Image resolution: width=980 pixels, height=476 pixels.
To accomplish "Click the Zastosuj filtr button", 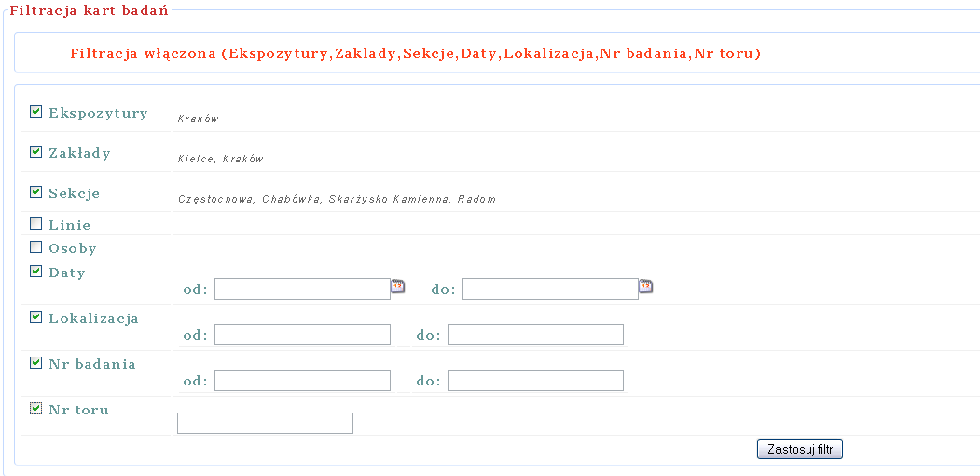I will coord(800,450).
